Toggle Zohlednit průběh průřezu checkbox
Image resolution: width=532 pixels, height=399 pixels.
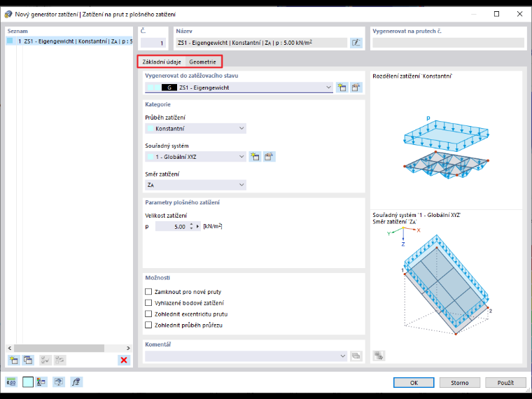[148, 325]
